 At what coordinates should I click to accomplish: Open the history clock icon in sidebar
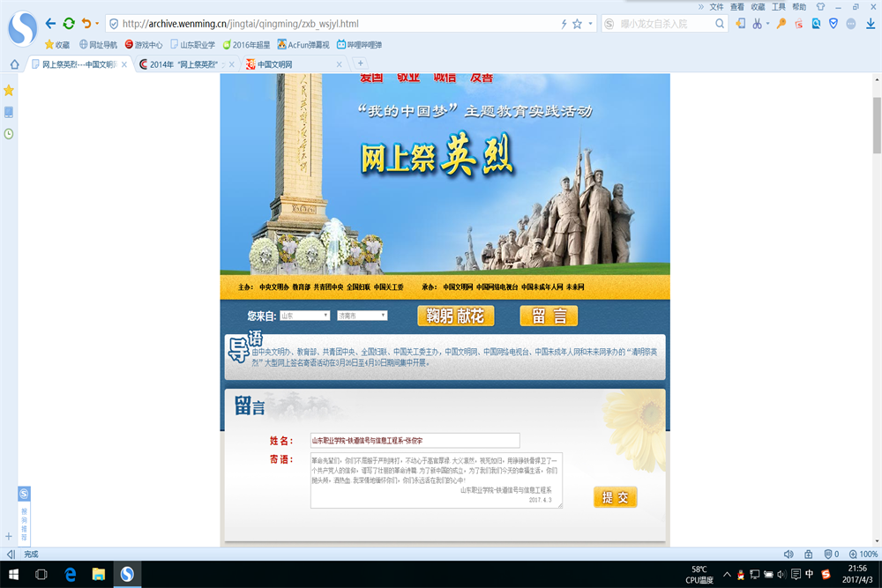click(x=9, y=134)
